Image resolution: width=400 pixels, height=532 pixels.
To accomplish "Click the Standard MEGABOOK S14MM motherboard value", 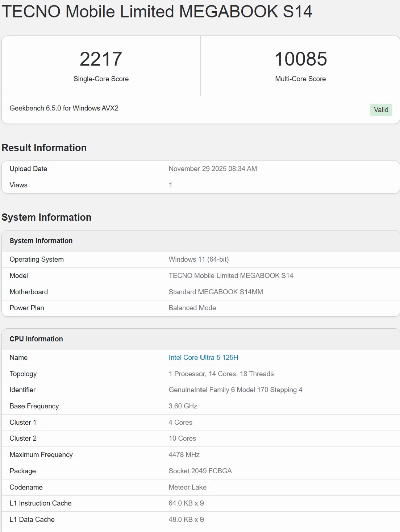I will [216, 292].
